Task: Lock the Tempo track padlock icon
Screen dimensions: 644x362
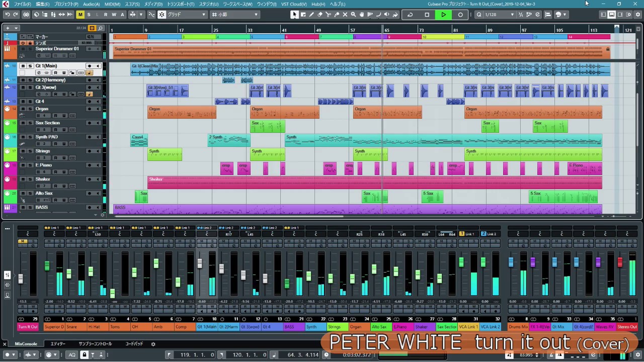Action: point(30,43)
